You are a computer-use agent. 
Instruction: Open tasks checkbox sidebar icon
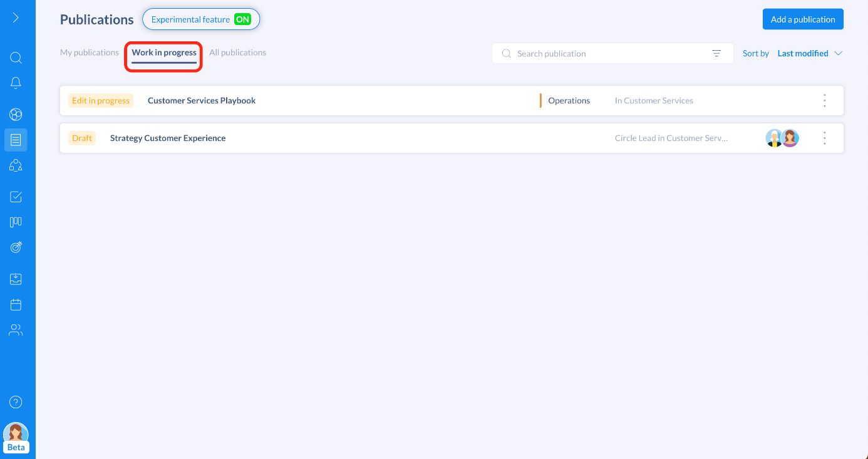tap(16, 197)
